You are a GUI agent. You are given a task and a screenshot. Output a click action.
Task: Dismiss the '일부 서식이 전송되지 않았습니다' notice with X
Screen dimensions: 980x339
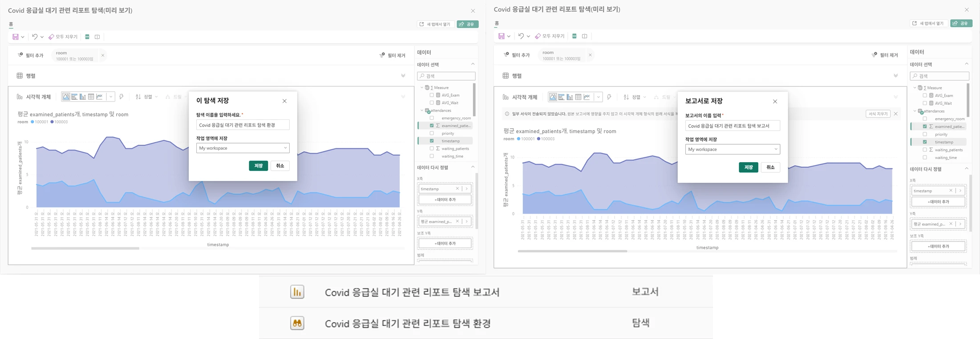(896, 114)
